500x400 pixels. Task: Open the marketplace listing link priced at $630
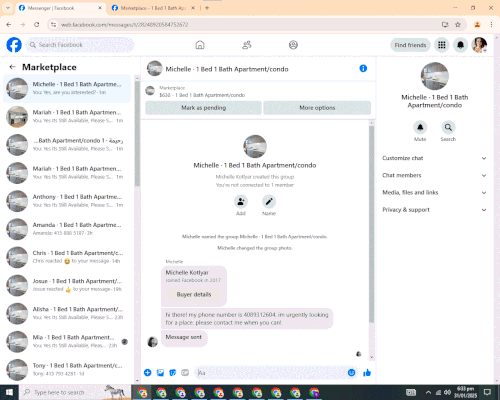tap(202, 95)
